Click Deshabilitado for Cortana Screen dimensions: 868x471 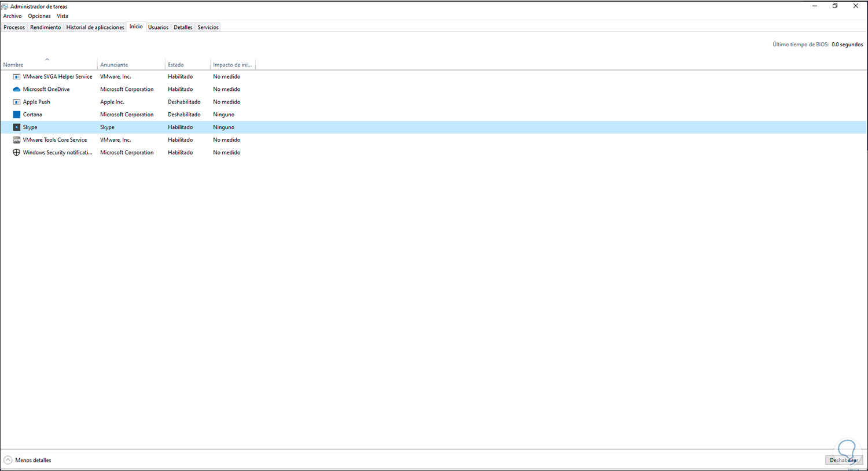tap(184, 115)
